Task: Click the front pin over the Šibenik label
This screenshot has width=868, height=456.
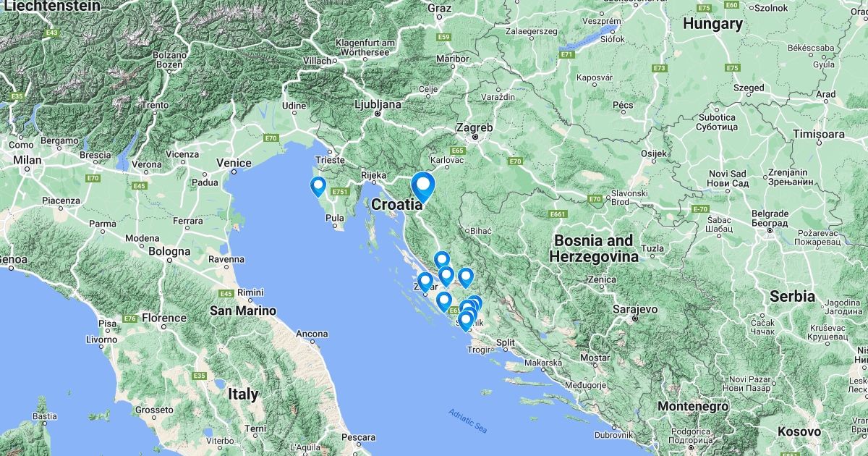Action: (x=466, y=321)
